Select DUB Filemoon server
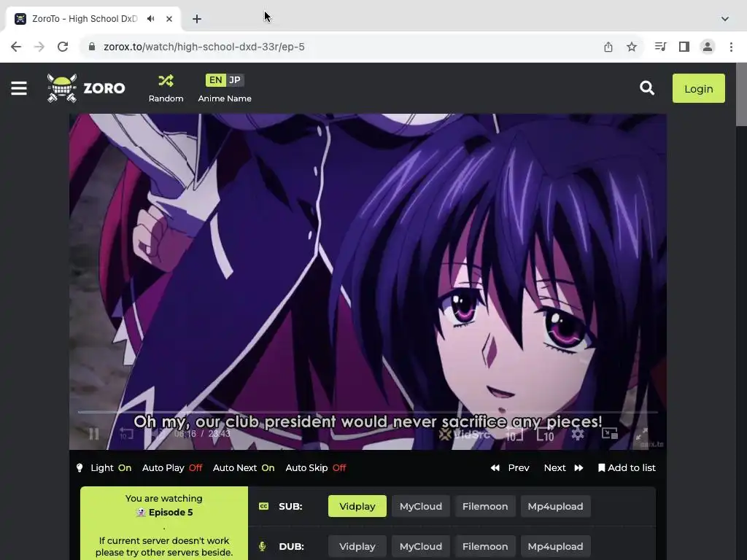This screenshot has height=560, width=747. [485, 546]
